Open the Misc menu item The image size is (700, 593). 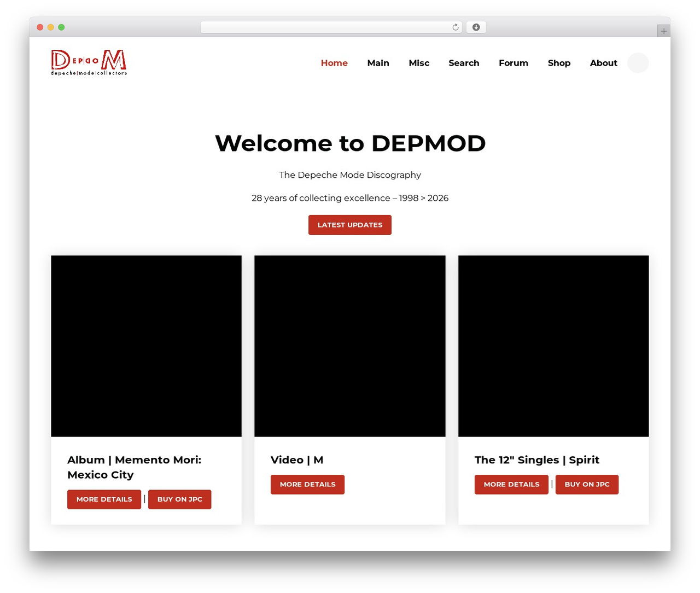(x=419, y=63)
